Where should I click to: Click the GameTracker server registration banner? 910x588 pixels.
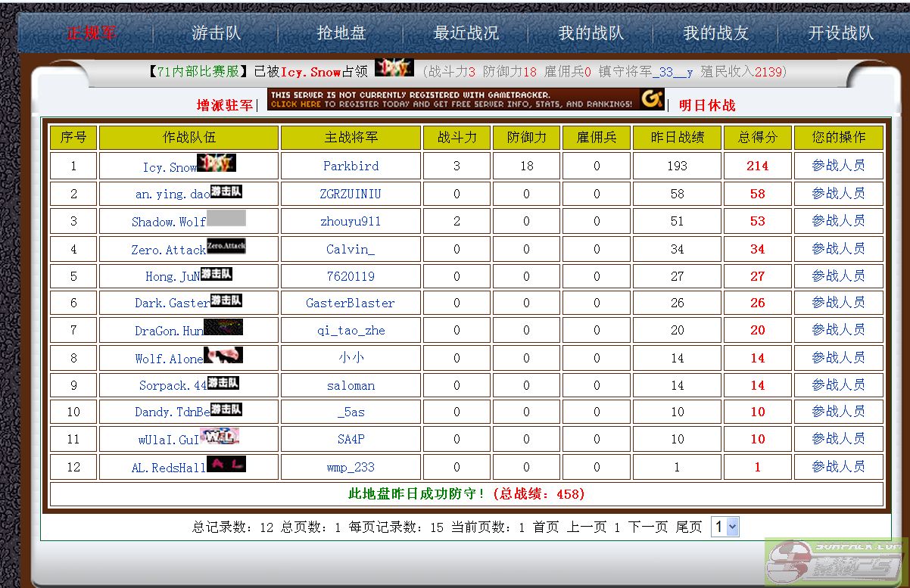(466, 100)
